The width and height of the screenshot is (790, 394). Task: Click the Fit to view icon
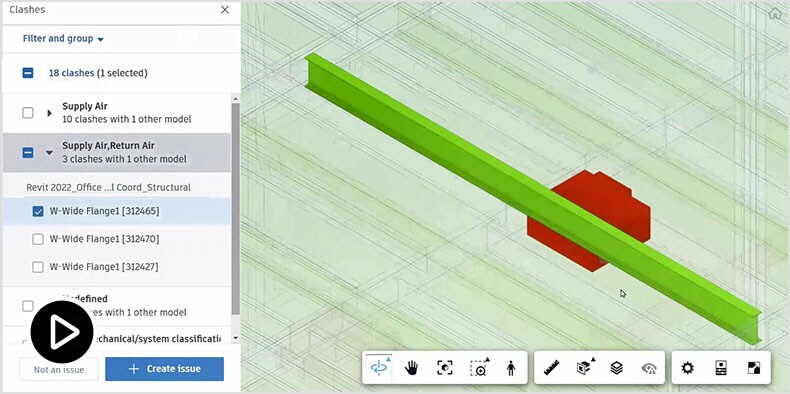[x=444, y=368]
